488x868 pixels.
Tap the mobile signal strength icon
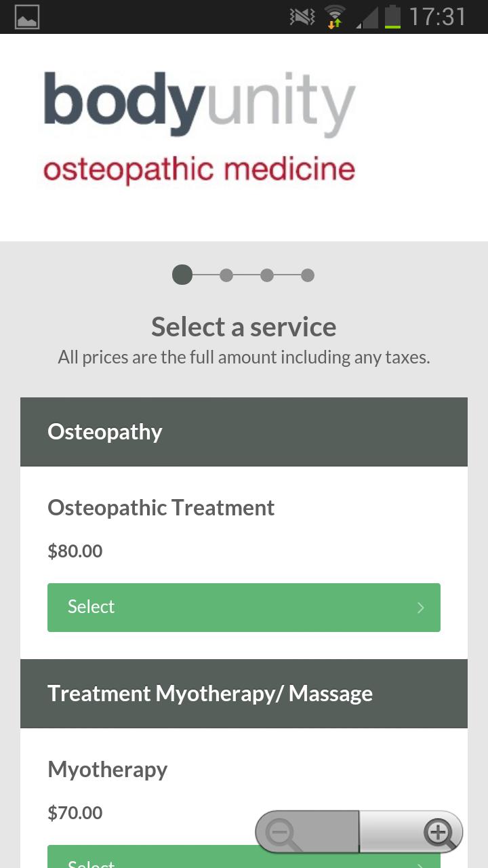click(x=367, y=17)
